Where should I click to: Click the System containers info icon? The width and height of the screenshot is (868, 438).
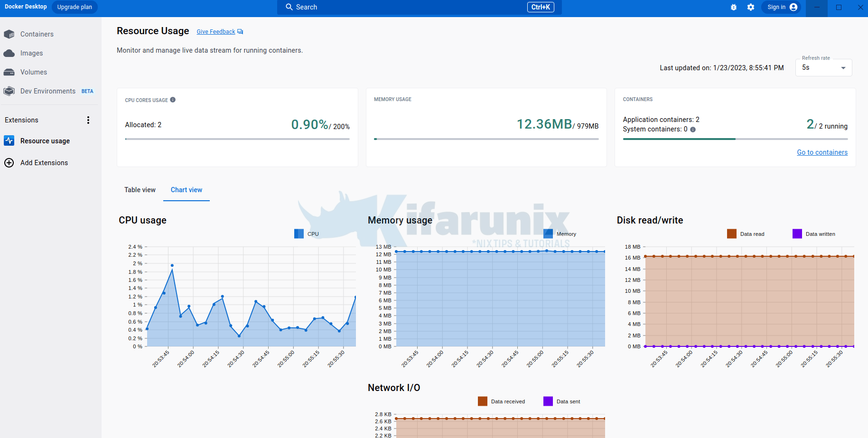point(693,130)
